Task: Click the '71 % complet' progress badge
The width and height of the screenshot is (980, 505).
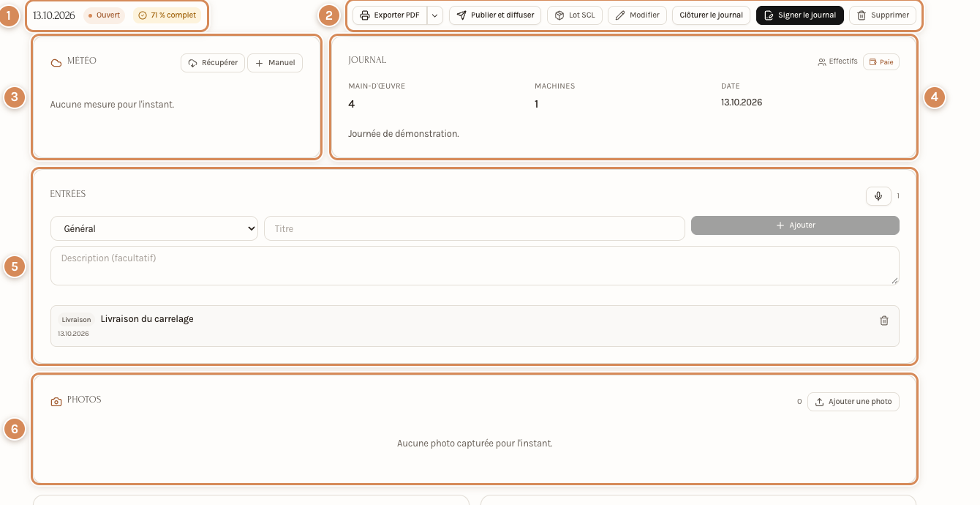Action: click(x=167, y=15)
